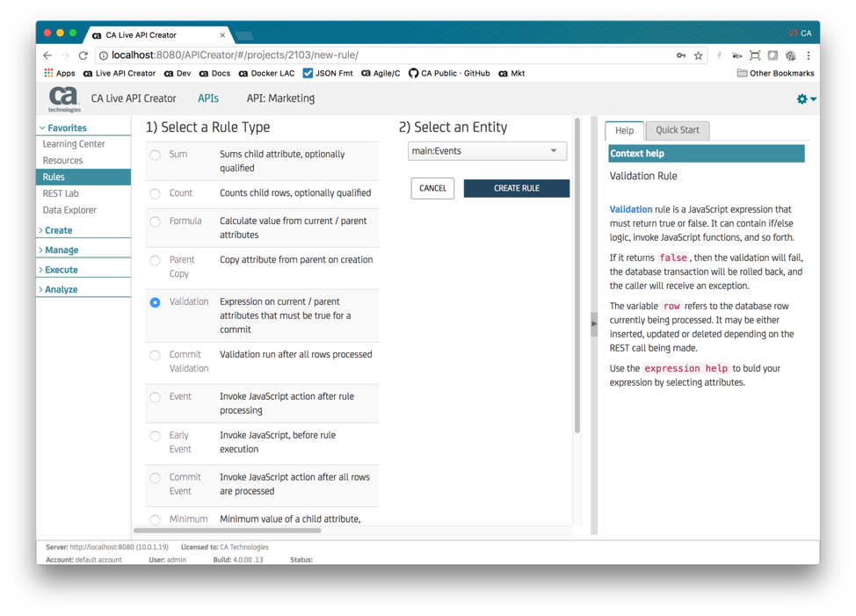Select the Commit Event rule type
This screenshot has width=856, height=616.
coord(155,478)
